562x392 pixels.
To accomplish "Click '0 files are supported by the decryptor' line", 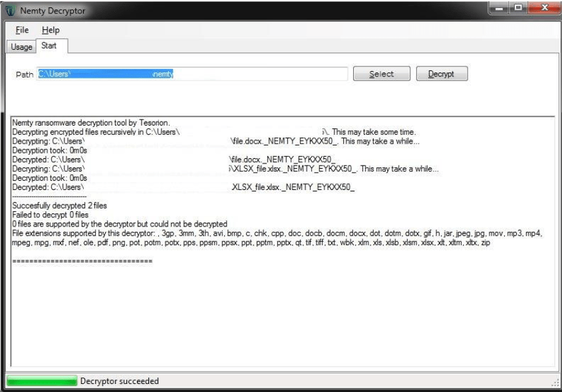I will [x=120, y=224].
